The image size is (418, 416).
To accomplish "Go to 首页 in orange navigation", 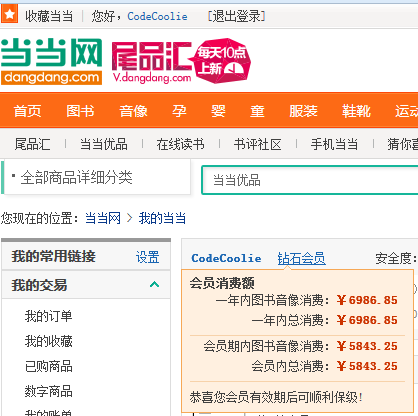I will pos(27,111).
